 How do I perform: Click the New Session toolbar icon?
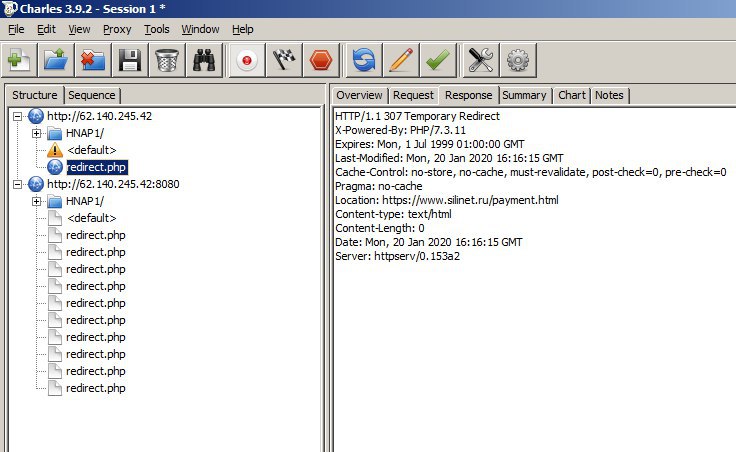click(19, 60)
